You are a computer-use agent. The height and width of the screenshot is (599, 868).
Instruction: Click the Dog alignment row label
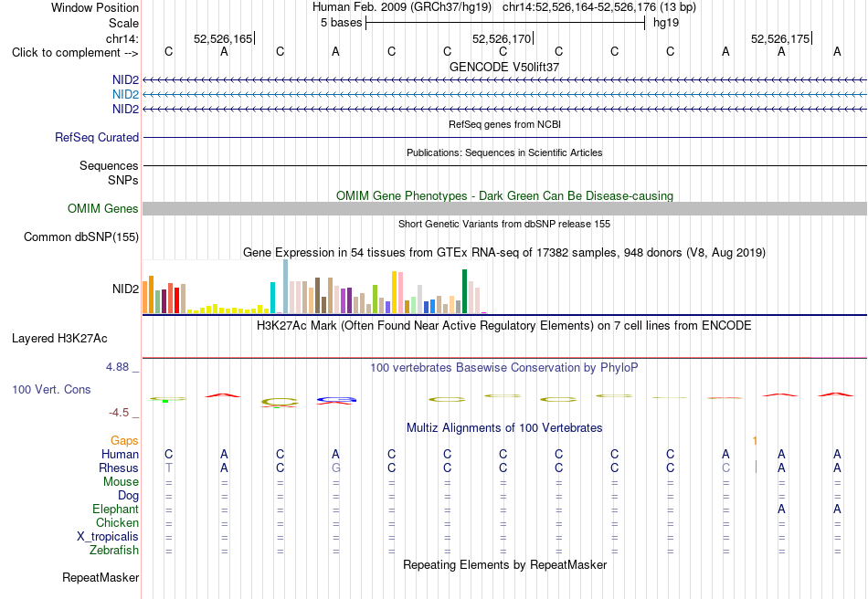click(x=128, y=495)
